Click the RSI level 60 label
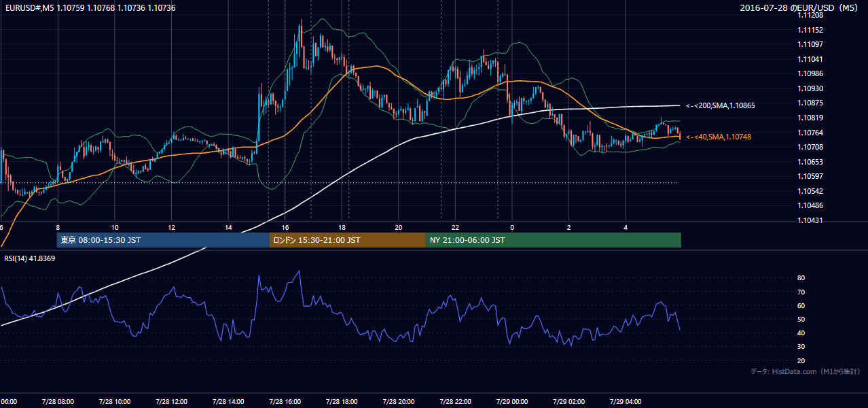The width and height of the screenshot is (868, 408). (801, 305)
